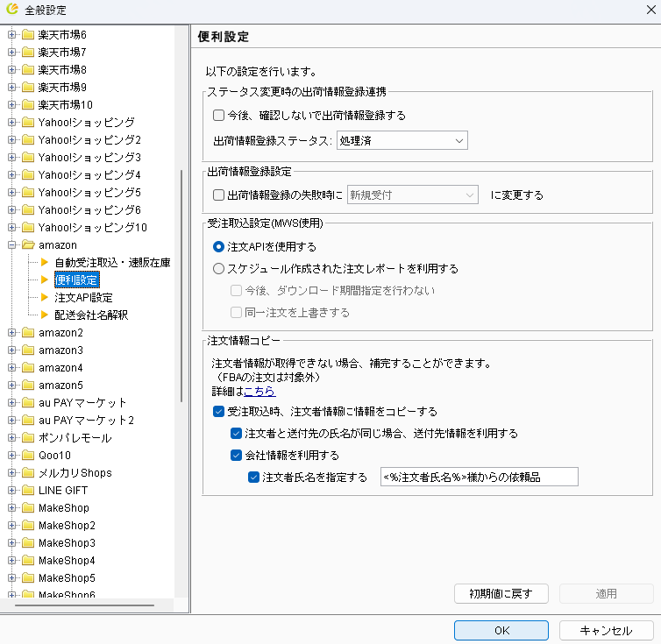The image size is (661, 644).
Task: Select 注文APIを使用する radio button
Action: click(218, 246)
